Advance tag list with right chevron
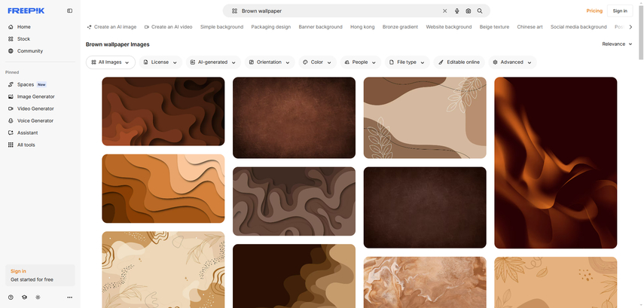The image size is (644, 308). (x=631, y=27)
